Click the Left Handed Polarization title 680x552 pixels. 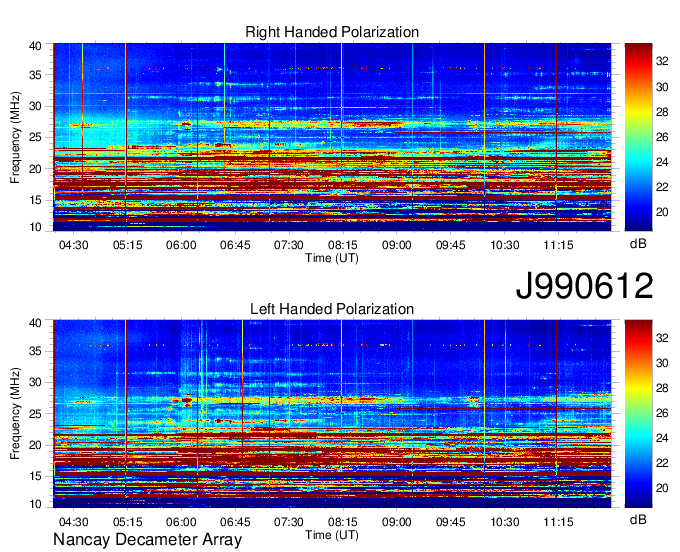(332, 309)
